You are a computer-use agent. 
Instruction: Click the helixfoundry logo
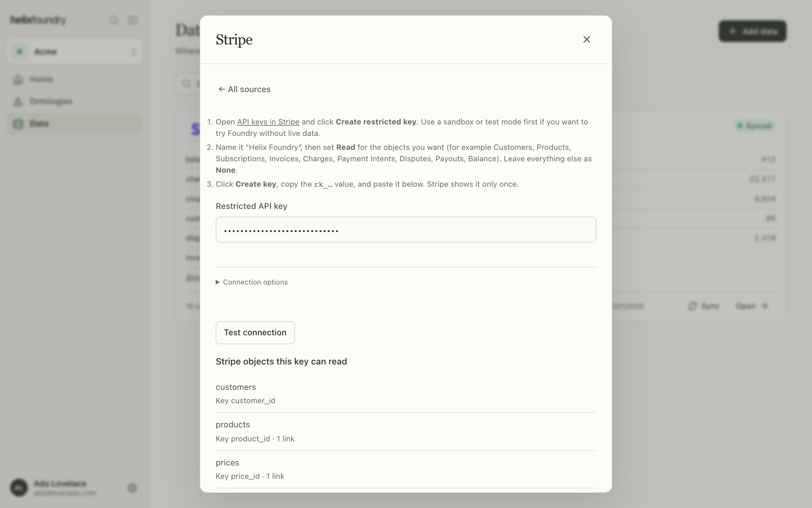point(38,20)
